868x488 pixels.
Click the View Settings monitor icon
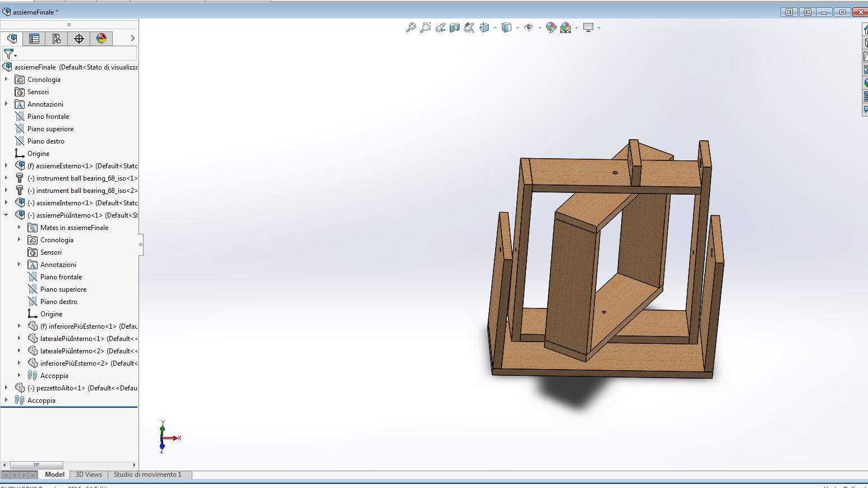point(588,27)
